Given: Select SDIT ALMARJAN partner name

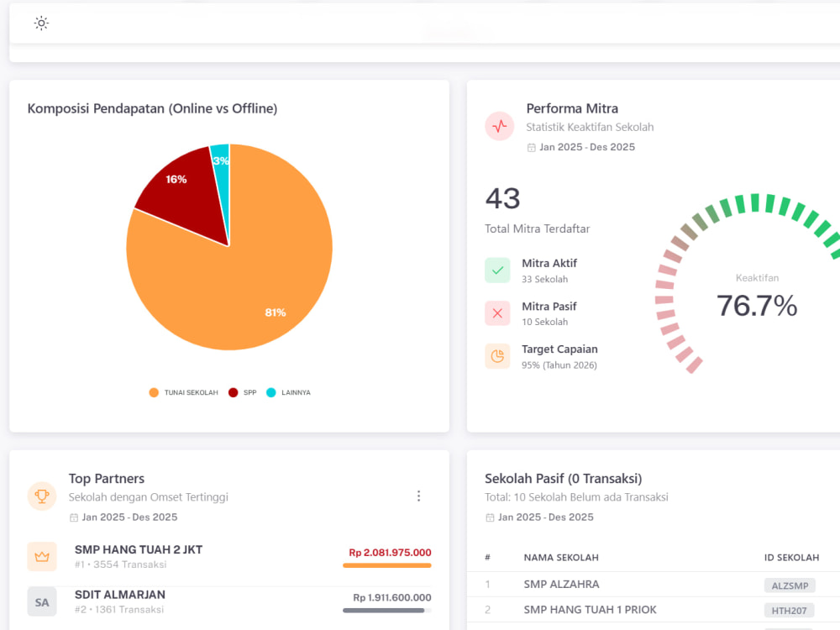Looking at the screenshot, I should (120, 595).
